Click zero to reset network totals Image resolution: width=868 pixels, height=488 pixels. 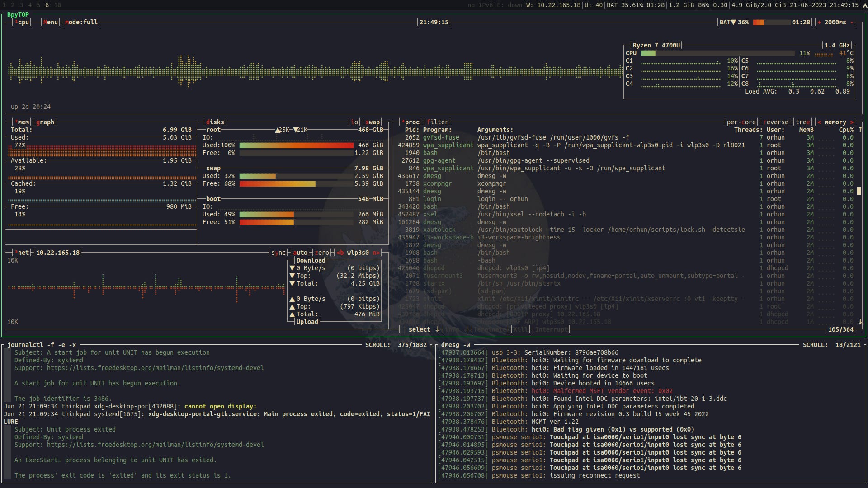[322, 253]
